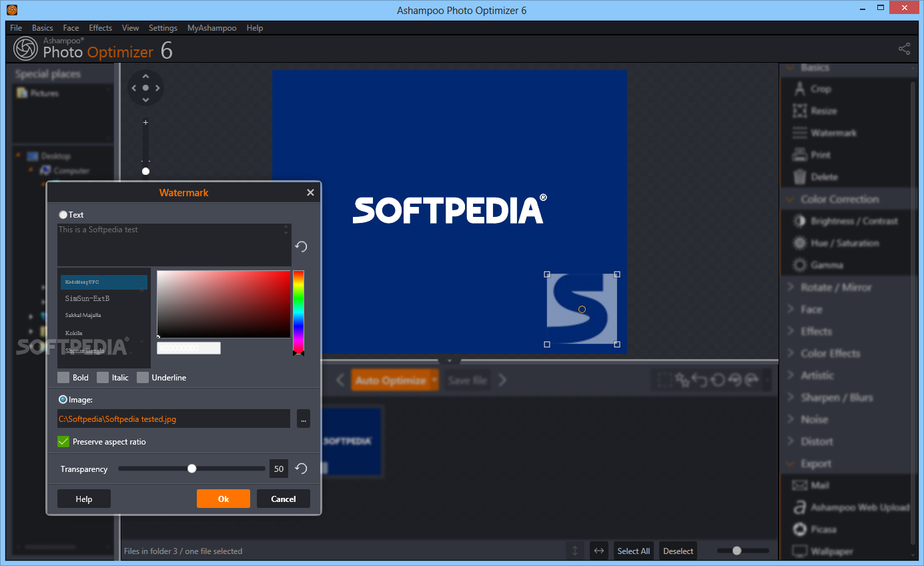The width and height of the screenshot is (924, 566).
Task: Open the Resize tool
Action: pos(823,111)
